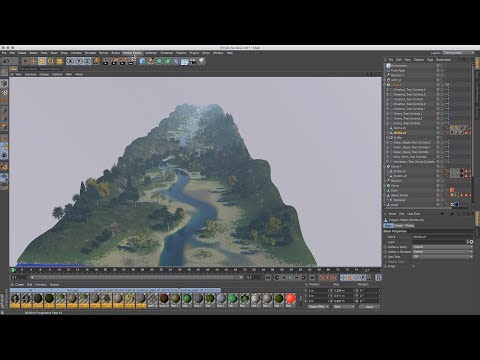Click the Layer field
Image resolution: width=480 pixels, height=360 pixels.
(x=439, y=242)
